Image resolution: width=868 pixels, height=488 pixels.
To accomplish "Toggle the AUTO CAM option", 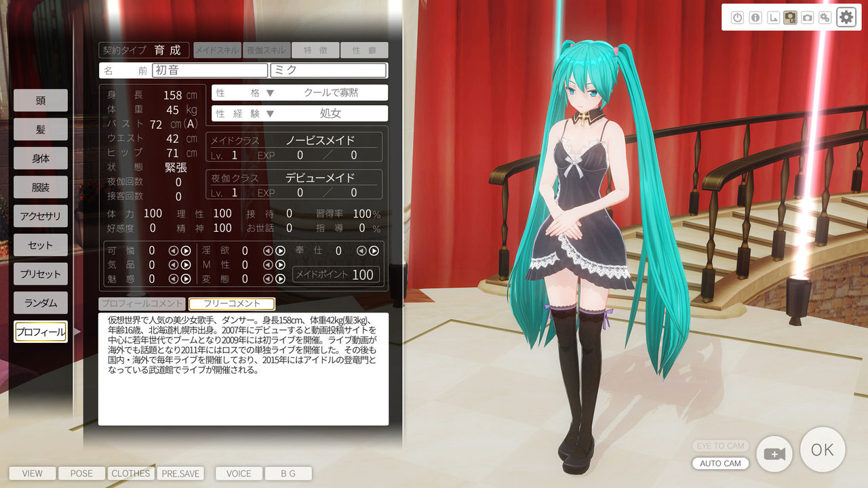I will (x=721, y=464).
